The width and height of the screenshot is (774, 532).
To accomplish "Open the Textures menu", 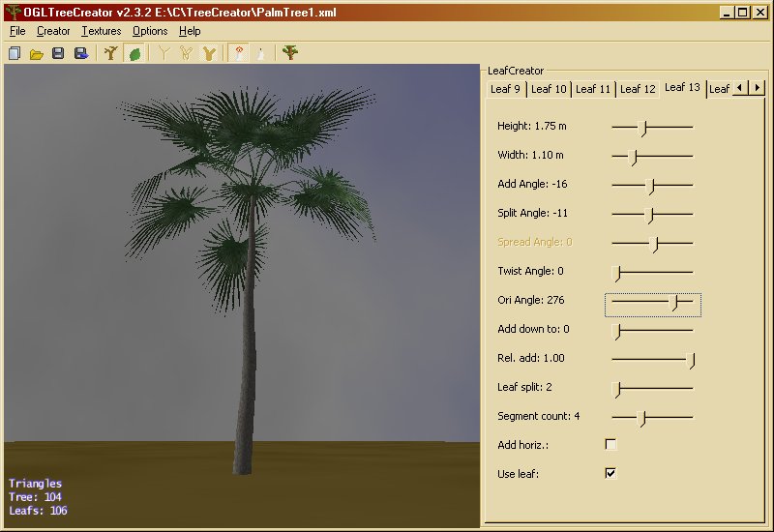I will tap(102, 31).
